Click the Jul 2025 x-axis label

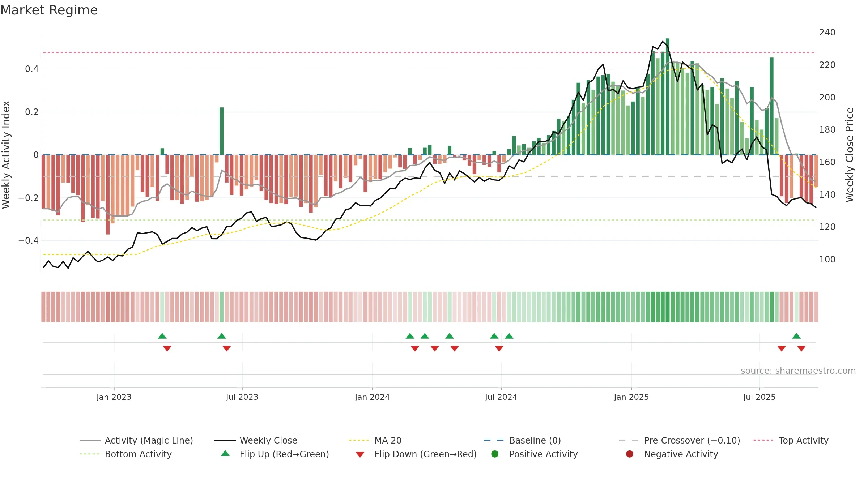click(759, 397)
